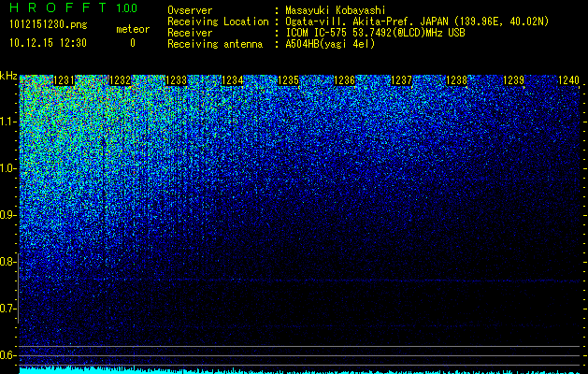Click the A504HB(yagi 4el) antenna text
Screen dimensions: 588x374
pyautogui.click(x=330, y=44)
